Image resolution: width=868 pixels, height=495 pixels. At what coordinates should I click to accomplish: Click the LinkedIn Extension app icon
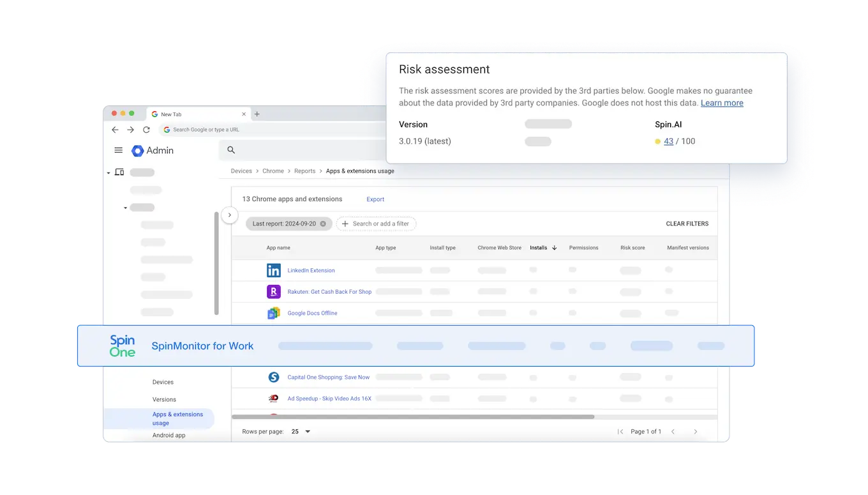tap(274, 270)
